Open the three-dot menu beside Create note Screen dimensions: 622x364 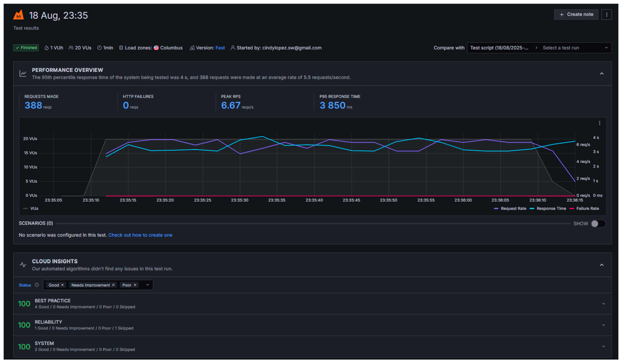click(607, 15)
